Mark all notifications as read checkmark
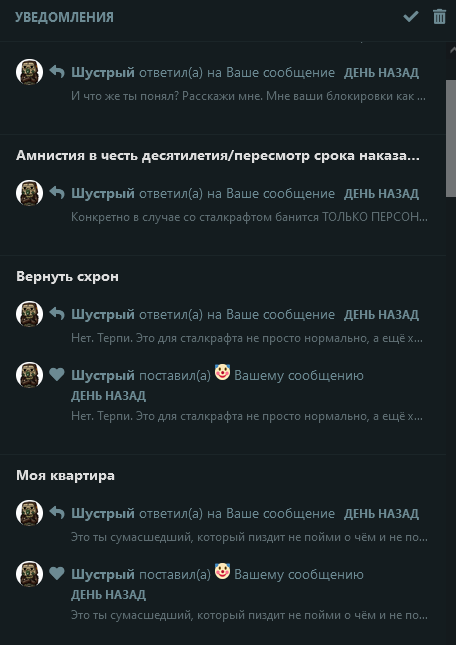This screenshot has height=645, width=456. click(x=410, y=17)
